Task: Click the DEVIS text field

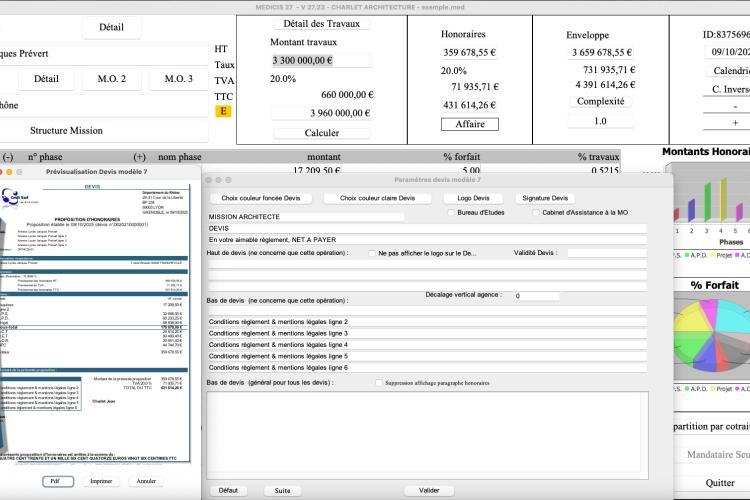Action: click(427, 228)
